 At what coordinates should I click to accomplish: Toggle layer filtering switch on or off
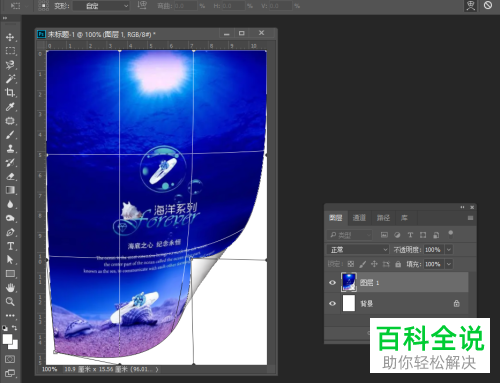coord(451,234)
